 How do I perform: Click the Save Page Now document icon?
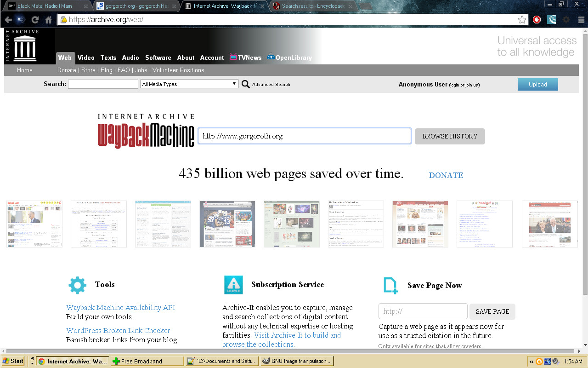pyautogui.click(x=390, y=285)
